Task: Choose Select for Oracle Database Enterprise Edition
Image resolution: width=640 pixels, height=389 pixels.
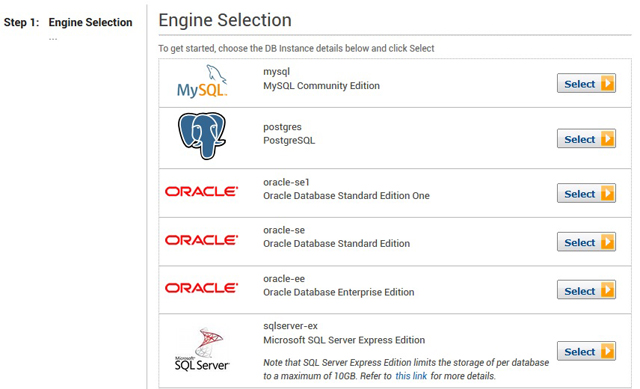Action: click(586, 291)
